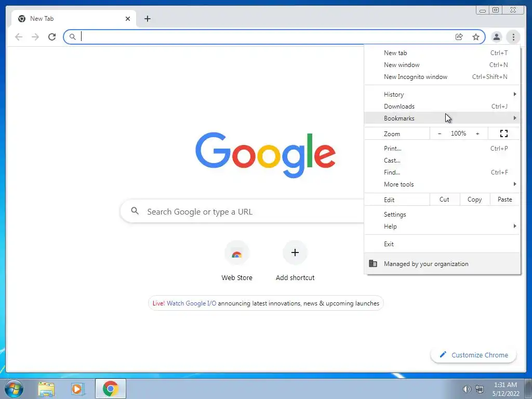Click the Watch Google I/O link
The image size is (532, 399).
click(x=191, y=303)
